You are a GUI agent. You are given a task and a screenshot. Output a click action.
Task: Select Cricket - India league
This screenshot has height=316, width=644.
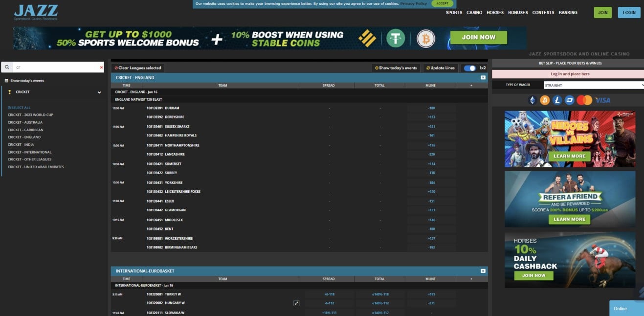22,145
